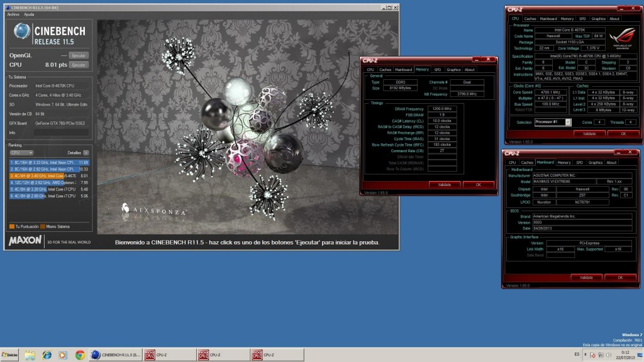Open About tab in Mainboard CPU-Z window
Image resolution: width=644 pixels, height=362 pixels.
[611, 163]
